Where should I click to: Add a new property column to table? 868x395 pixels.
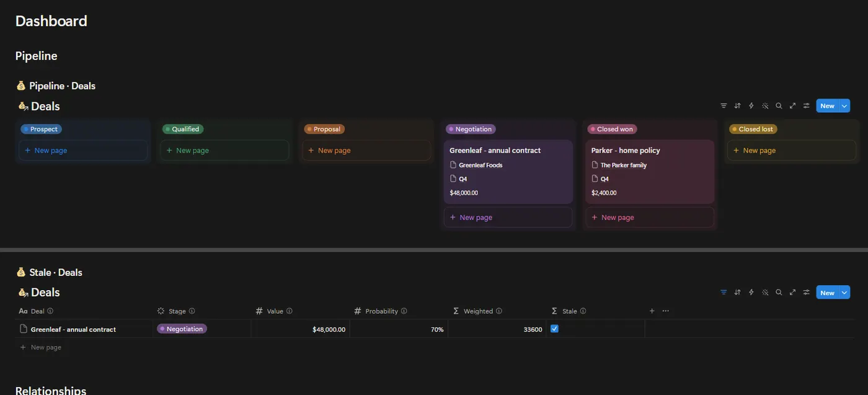tap(652, 311)
